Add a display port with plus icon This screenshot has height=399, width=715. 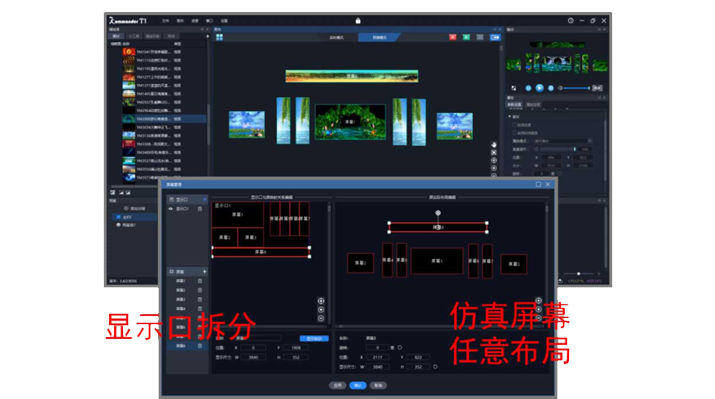[204, 200]
